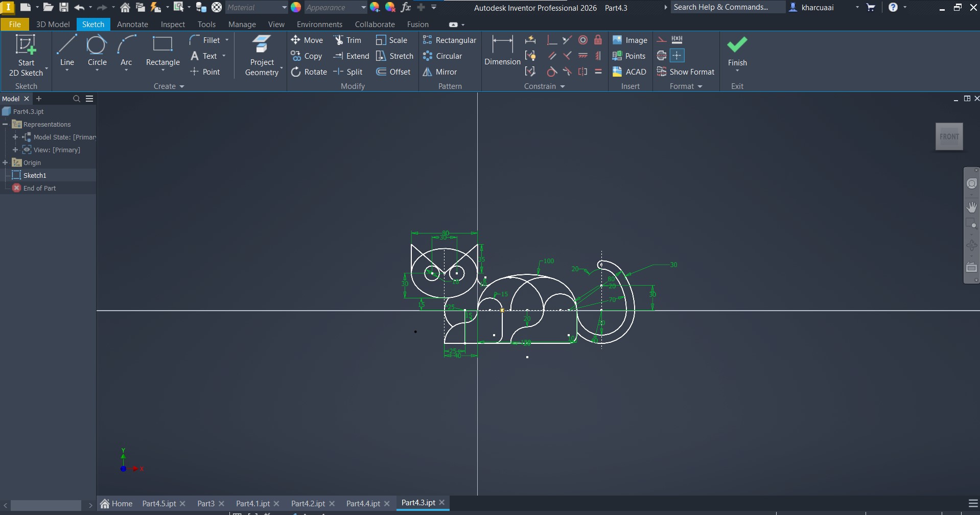This screenshot has height=515, width=980.
Task: Open the Appearance color wheel swatch
Action: [296, 8]
